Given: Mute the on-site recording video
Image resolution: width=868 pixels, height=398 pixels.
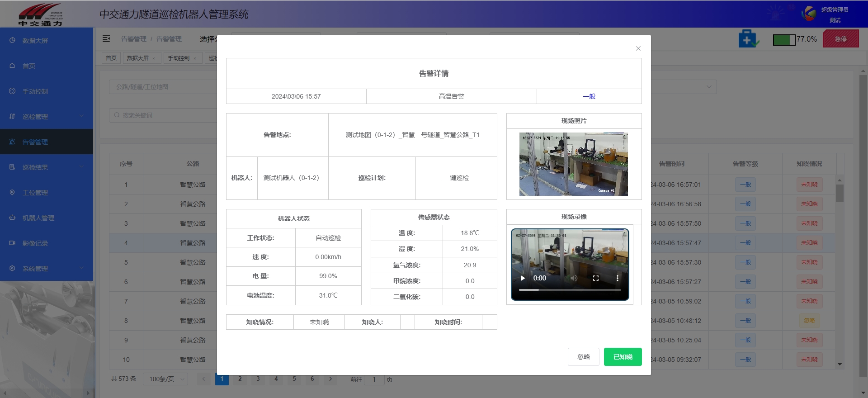Looking at the screenshot, I should pos(574,278).
